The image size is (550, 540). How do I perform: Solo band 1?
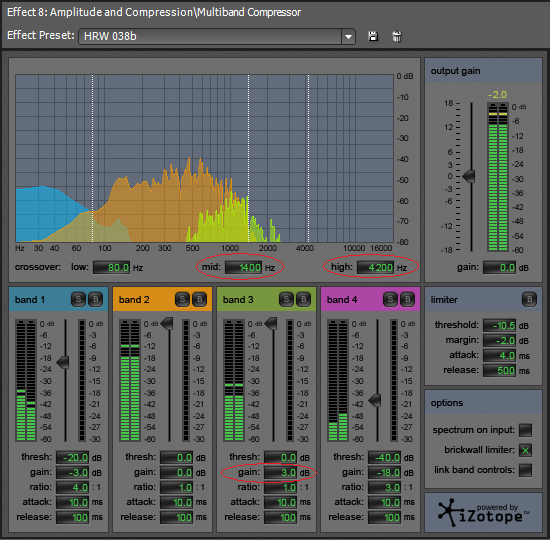coord(78,299)
